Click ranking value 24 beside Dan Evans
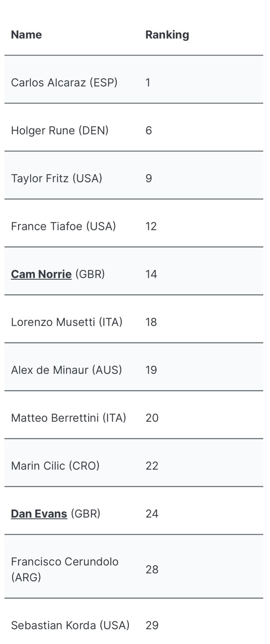 pos(152,514)
